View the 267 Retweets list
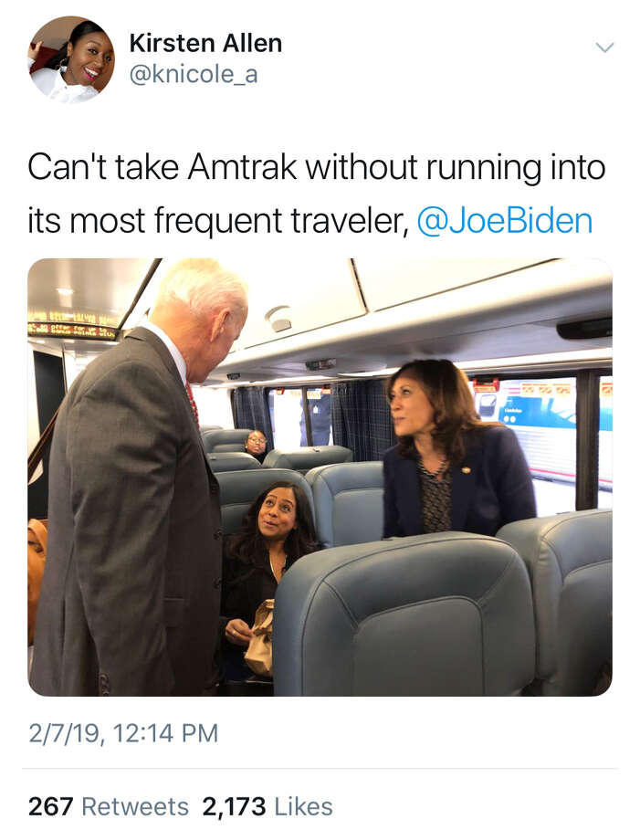Screen dimensions: 640x840 coord(108,806)
